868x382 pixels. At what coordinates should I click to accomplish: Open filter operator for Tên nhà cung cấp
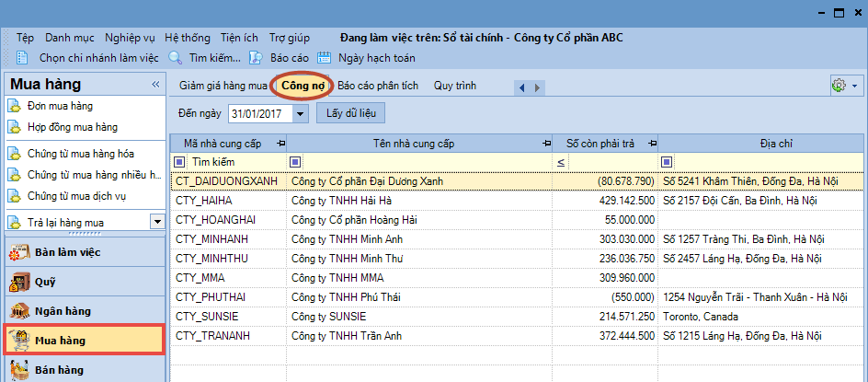[x=295, y=162]
